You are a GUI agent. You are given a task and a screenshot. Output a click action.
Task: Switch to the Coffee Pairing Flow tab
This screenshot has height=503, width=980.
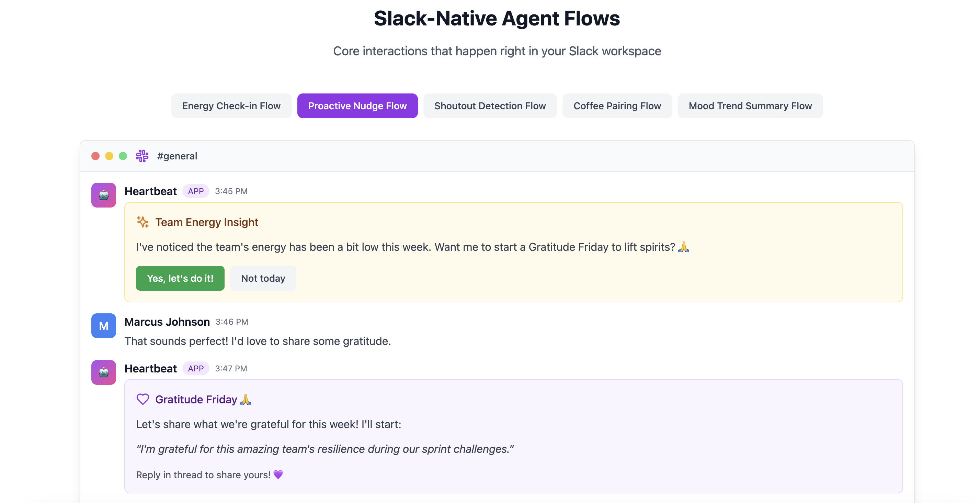(617, 106)
